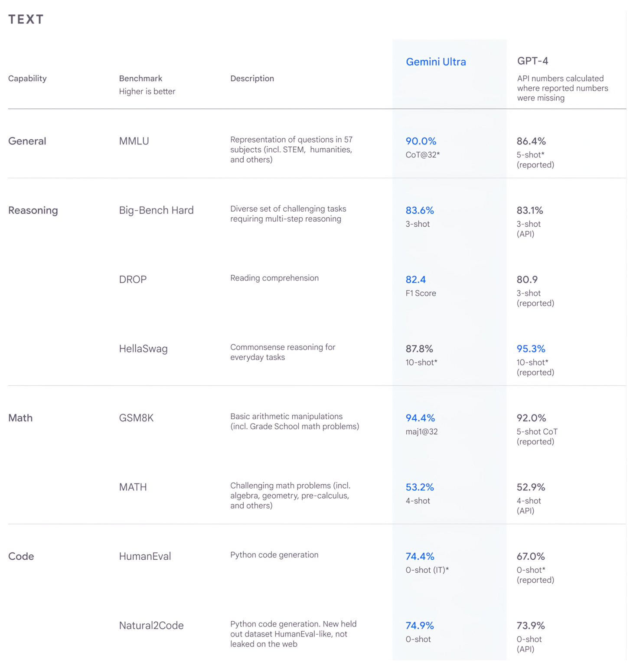The image size is (633, 672).
Task: Select the Reasoning capability label
Action: 33,210
